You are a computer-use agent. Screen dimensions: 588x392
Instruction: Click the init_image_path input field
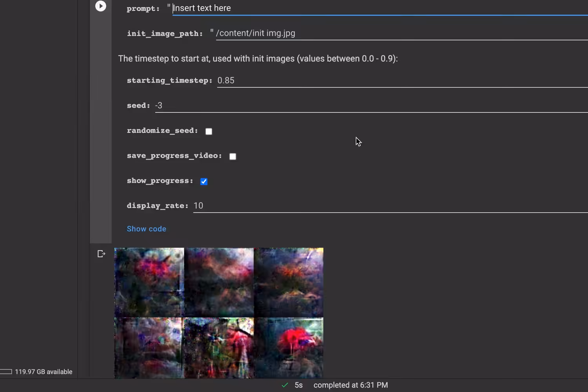tap(402, 33)
